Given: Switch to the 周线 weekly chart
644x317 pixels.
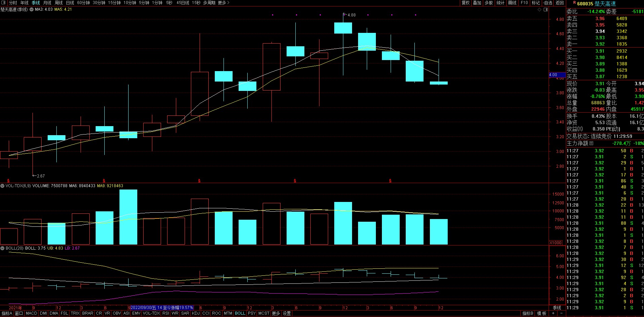Looking at the screenshot, I should 58,3.
